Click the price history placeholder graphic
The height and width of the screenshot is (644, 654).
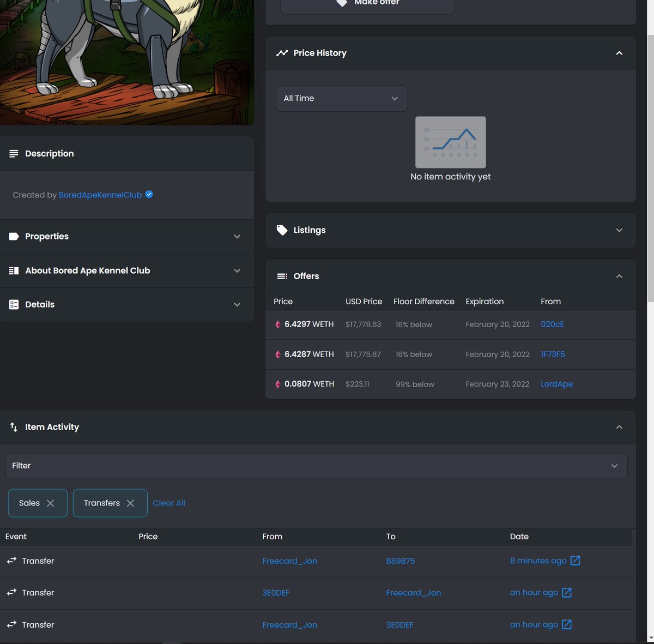coord(451,142)
